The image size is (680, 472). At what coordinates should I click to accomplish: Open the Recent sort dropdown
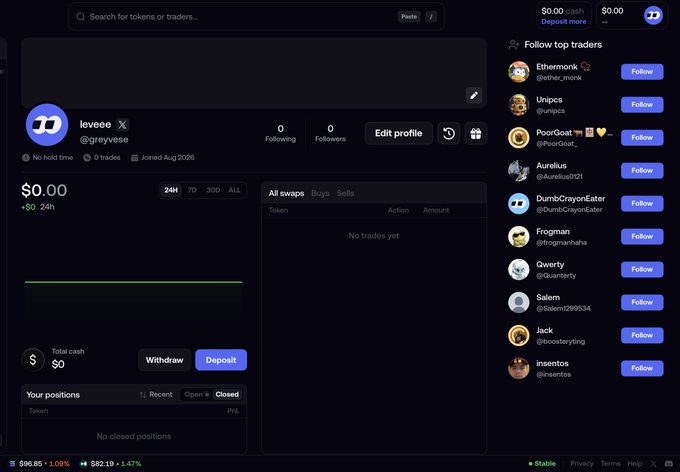click(x=156, y=394)
